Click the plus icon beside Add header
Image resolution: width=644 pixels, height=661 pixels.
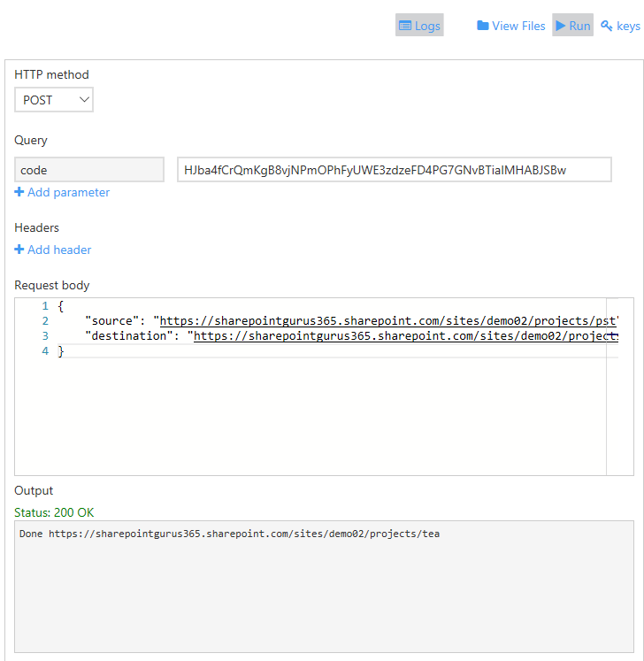pos(19,250)
